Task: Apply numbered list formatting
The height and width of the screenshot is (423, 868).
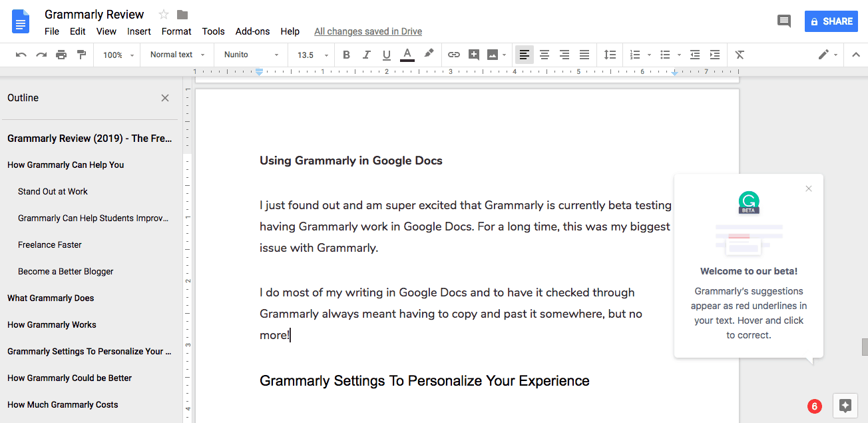Action: tap(635, 55)
